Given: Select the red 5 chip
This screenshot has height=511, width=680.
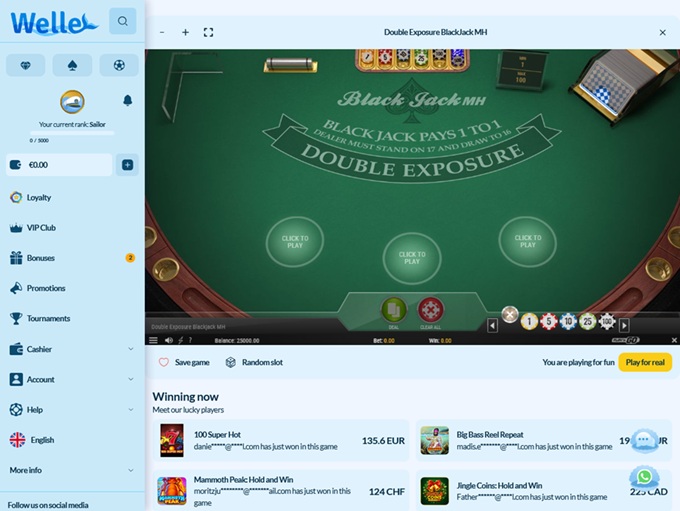Looking at the screenshot, I should click(x=548, y=321).
